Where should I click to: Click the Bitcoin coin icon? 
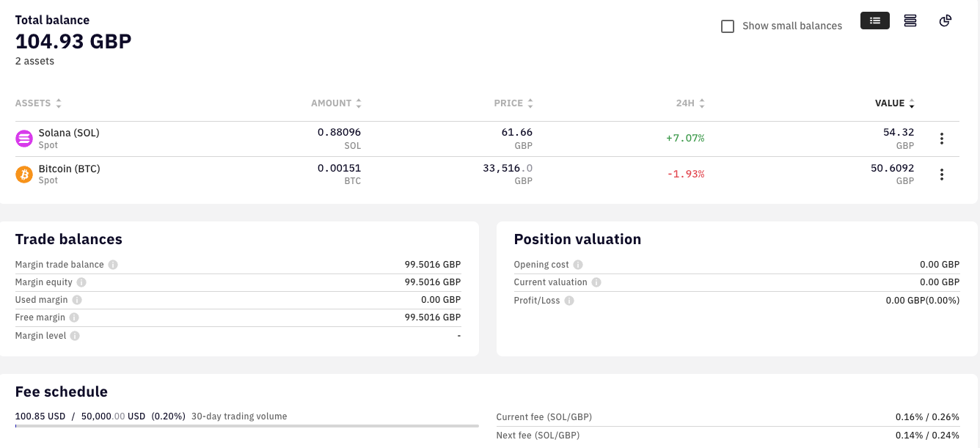tap(24, 175)
